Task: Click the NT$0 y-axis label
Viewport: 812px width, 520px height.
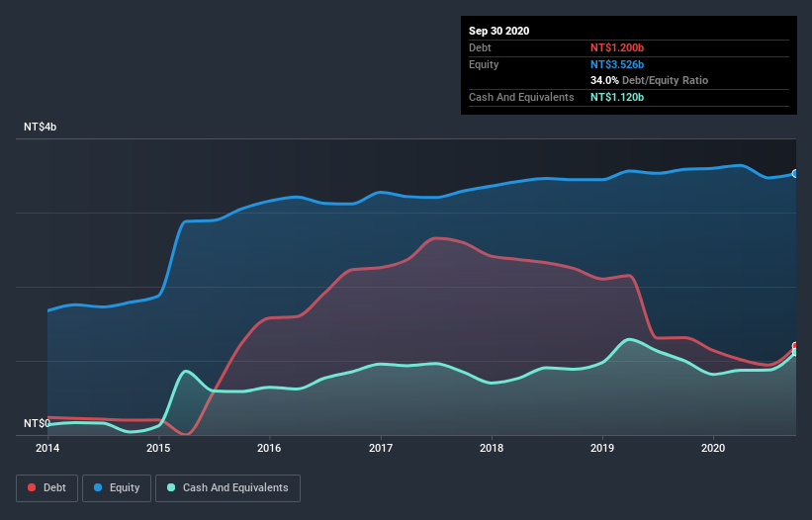Action: (x=37, y=423)
